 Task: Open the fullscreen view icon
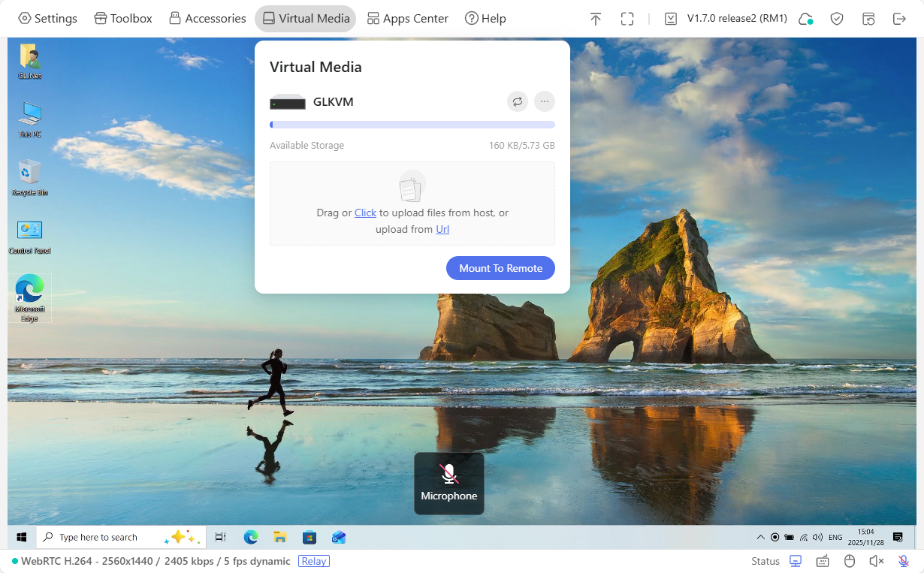627,18
